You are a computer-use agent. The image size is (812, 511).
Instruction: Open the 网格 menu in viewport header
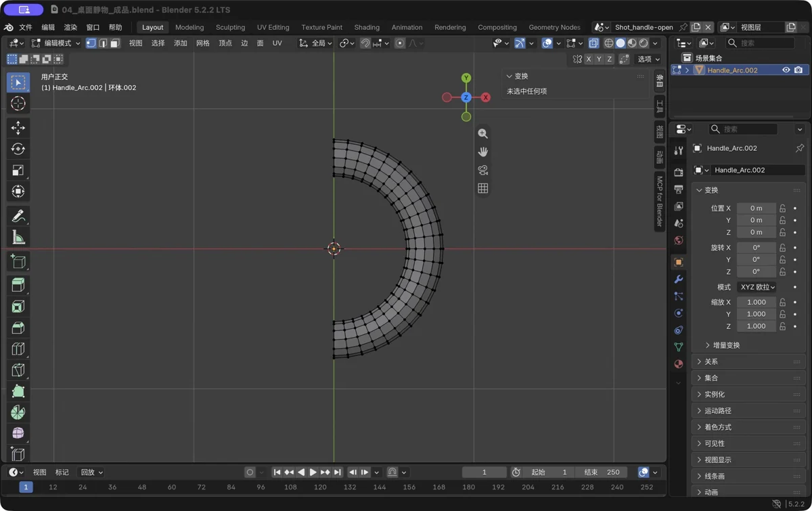pyautogui.click(x=203, y=43)
